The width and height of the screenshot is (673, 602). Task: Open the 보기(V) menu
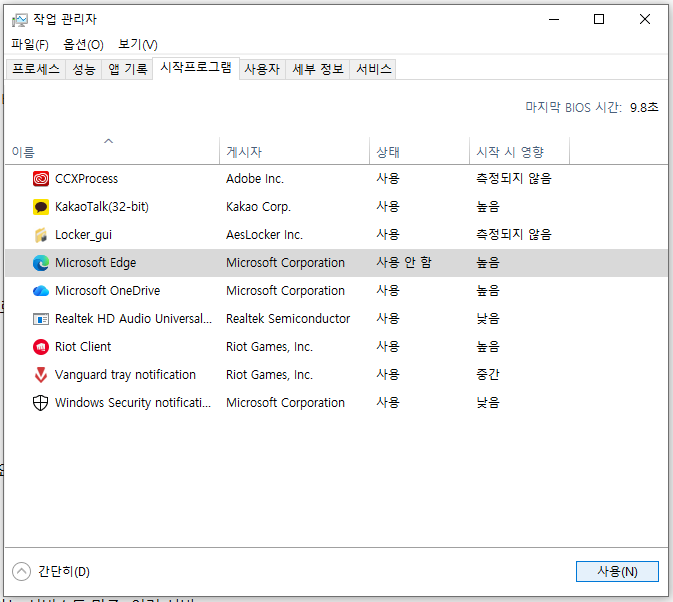click(138, 44)
